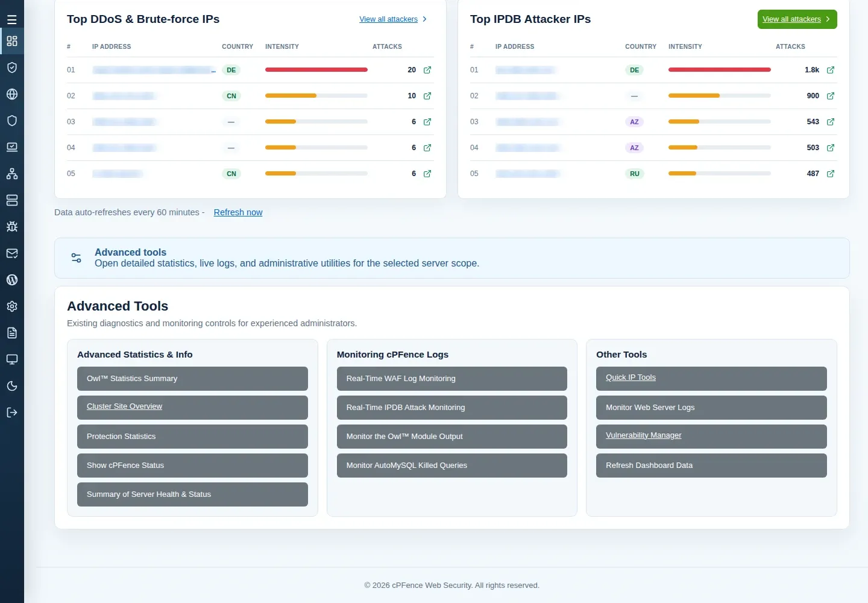Screen dimensions: 868x603
Task: Open the monitor icon in sidebar
Action: point(11,359)
